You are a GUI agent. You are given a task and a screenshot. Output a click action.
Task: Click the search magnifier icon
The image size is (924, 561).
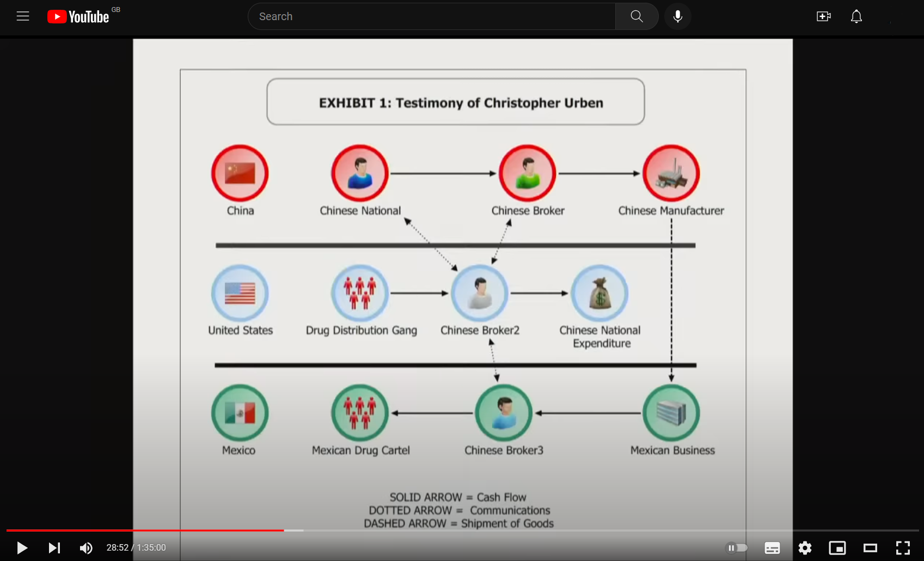[x=636, y=16]
